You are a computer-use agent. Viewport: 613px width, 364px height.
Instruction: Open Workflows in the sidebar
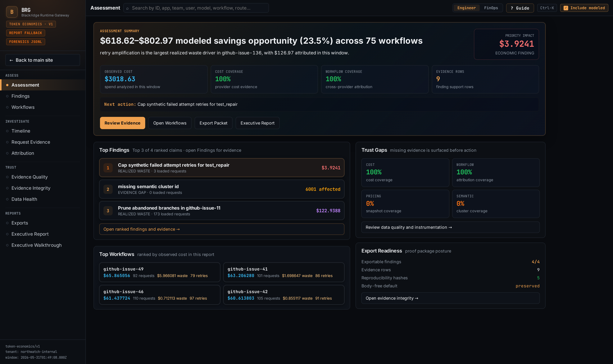click(x=43, y=107)
